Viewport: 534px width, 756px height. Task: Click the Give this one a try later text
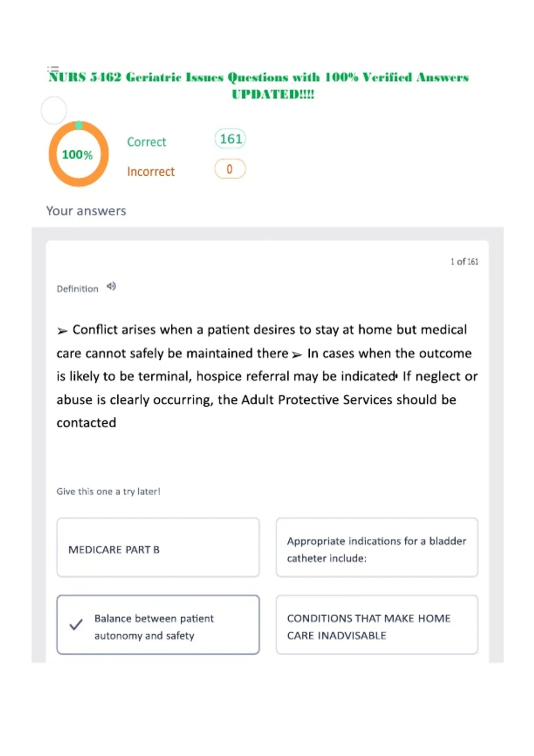(109, 491)
